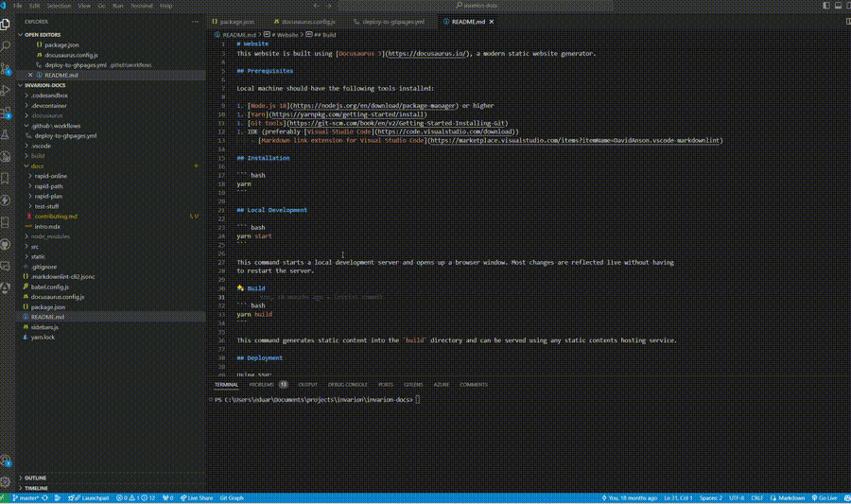Switch to Debug Console panel tab
851x504 pixels.
[348, 385]
